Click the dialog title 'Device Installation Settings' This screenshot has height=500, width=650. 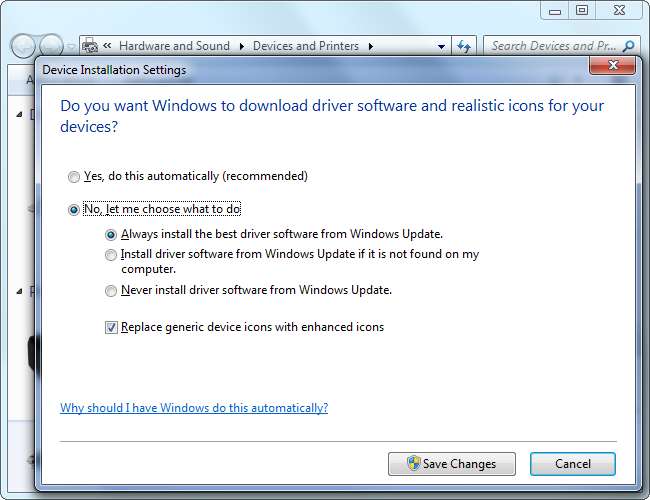pos(114,70)
